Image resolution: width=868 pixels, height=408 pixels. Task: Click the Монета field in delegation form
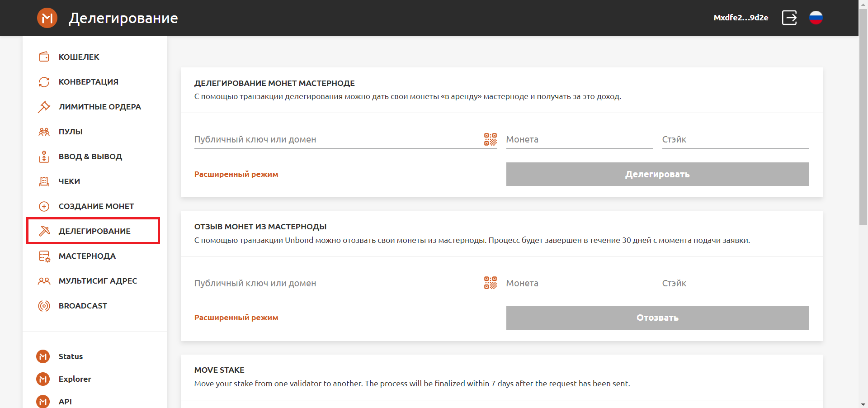579,140
